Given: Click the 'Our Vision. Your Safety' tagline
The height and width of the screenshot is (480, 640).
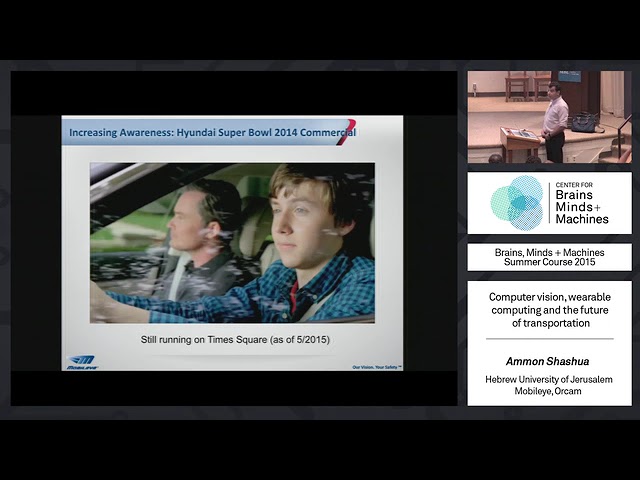Looking at the screenshot, I should tap(377, 367).
